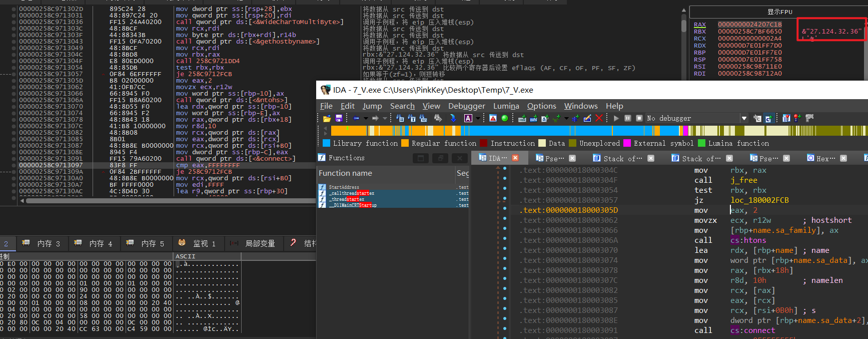Switch to the 监视 1 watch tab
Image resolution: width=868 pixels, height=339 pixels.
(198, 243)
